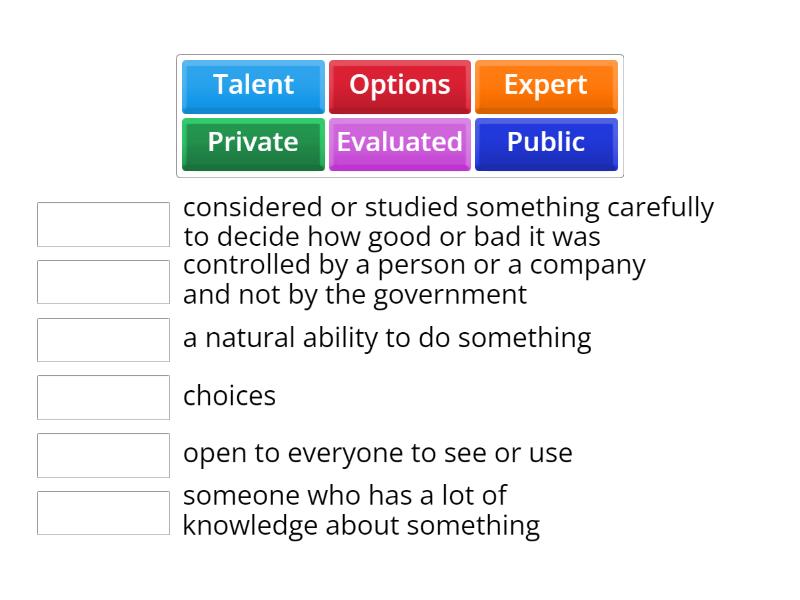800x600 pixels.
Task: Pick the orange Expert word tile
Action: (x=546, y=87)
